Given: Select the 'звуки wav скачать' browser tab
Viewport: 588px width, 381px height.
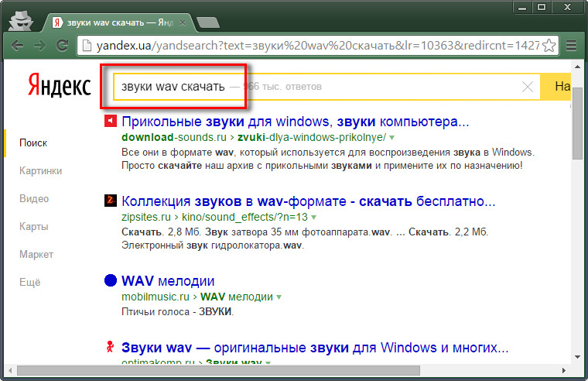Looking at the screenshot, I should tap(119, 23).
